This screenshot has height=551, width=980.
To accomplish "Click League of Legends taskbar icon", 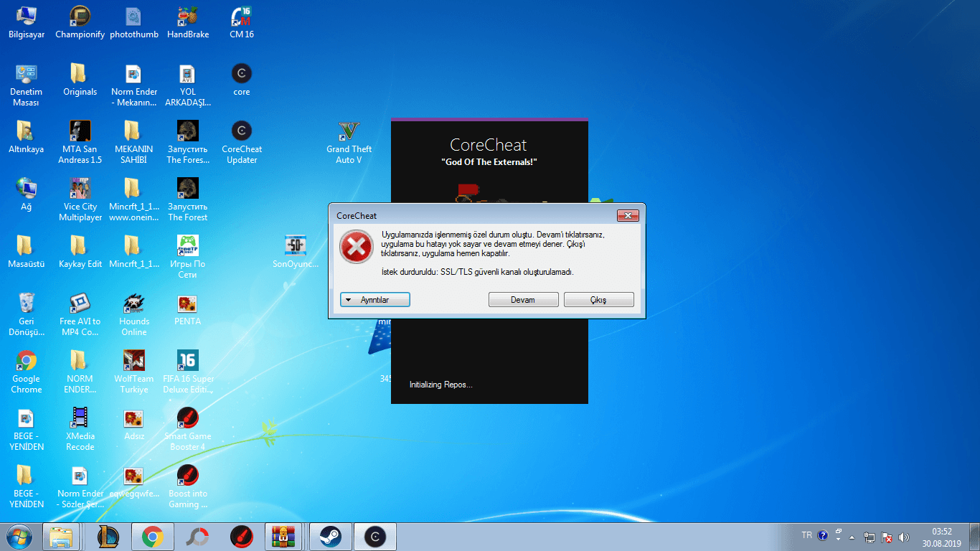I will pyautogui.click(x=108, y=537).
